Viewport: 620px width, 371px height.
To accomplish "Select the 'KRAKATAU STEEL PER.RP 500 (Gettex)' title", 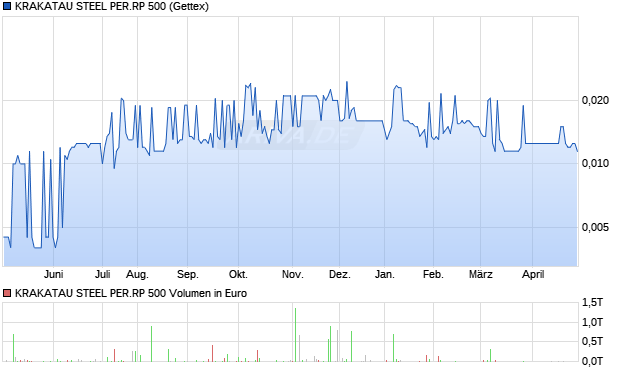I will pyautogui.click(x=112, y=6).
